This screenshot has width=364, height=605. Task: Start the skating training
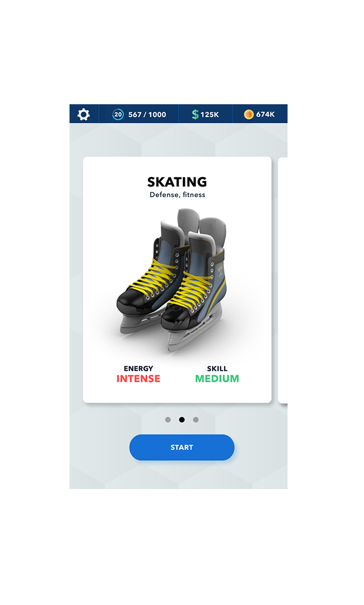point(182,447)
